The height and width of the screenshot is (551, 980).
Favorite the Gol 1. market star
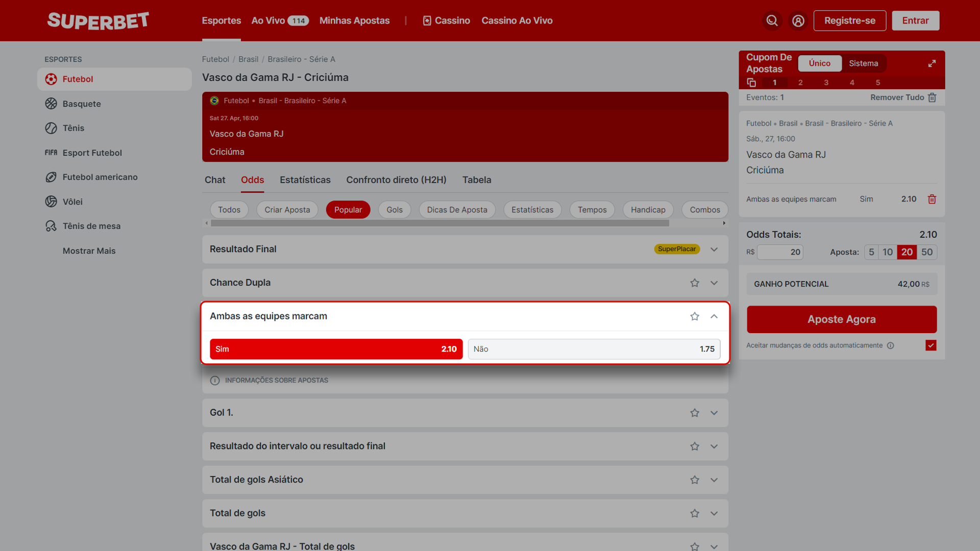point(695,413)
